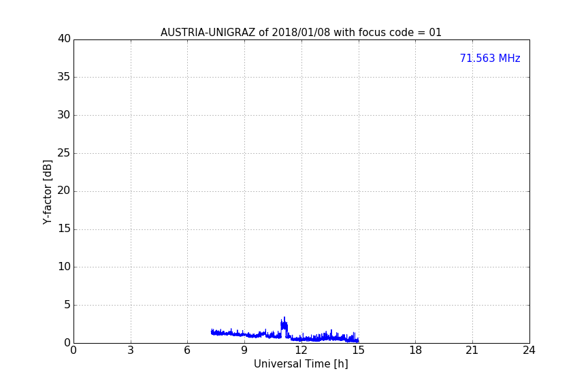Click the x-axis tick label '12'
This screenshot has width=588, height=392.
(301, 350)
